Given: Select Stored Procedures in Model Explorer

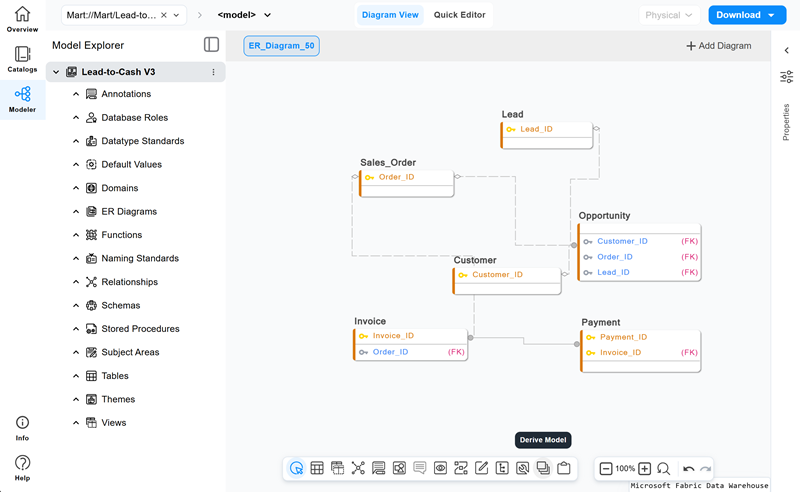Looking at the screenshot, I should 140,329.
